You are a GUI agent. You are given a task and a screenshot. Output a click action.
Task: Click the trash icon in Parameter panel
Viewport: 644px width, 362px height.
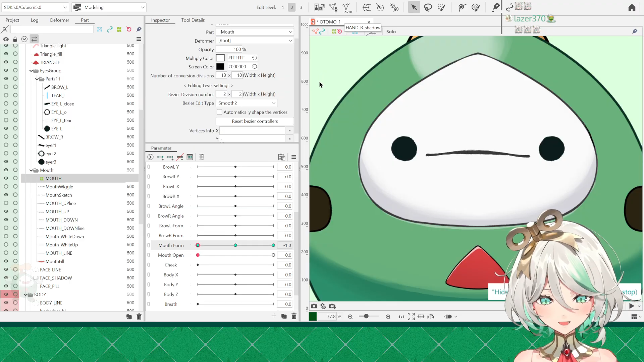point(294,316)
